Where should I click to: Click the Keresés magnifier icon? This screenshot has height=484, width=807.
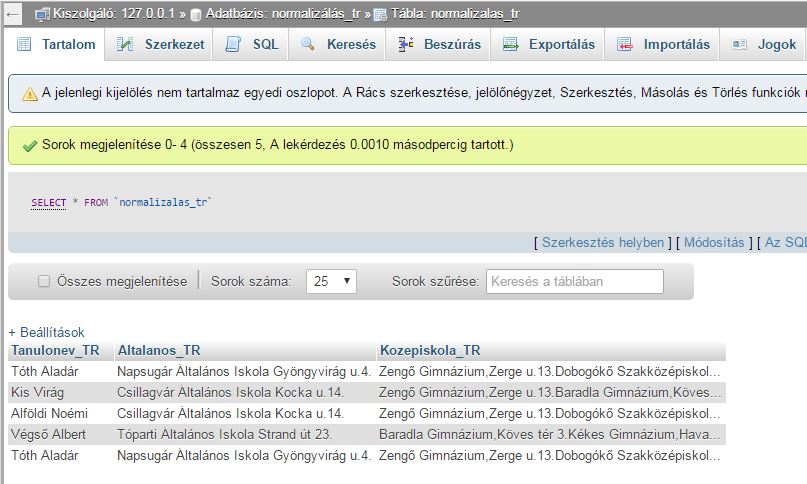point(308,45)
